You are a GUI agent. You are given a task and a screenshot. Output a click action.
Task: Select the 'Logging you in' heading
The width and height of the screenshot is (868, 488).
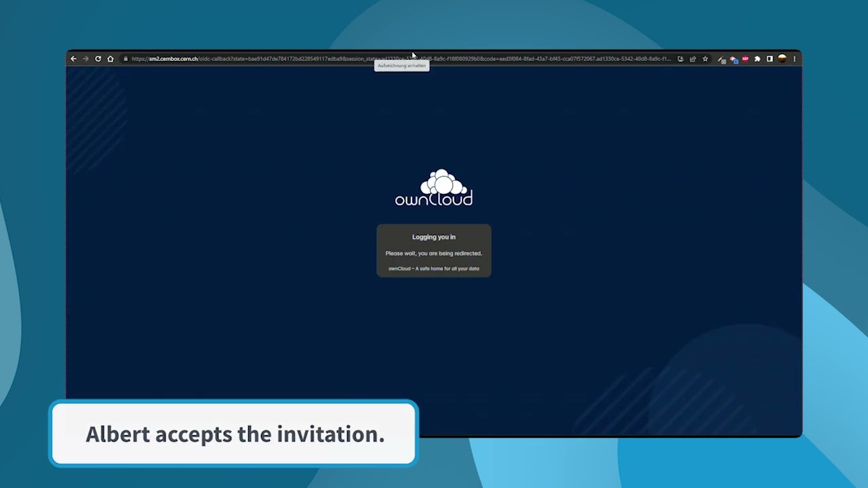[x=434, y=237]
